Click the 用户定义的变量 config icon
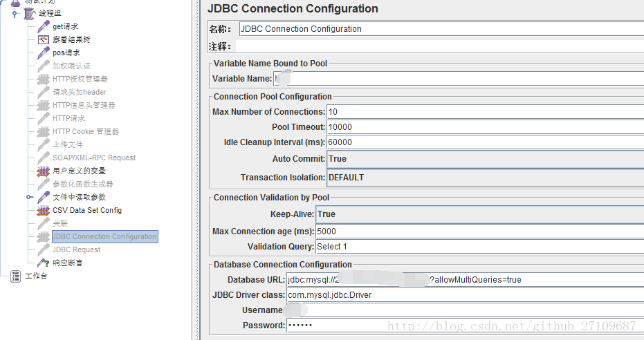The image size is (644, 340). tap(43, 171)
